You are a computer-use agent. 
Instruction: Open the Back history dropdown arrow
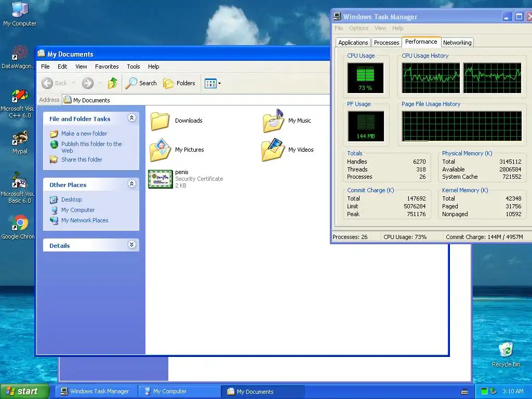pyautogui.click(x=74, y=83)
